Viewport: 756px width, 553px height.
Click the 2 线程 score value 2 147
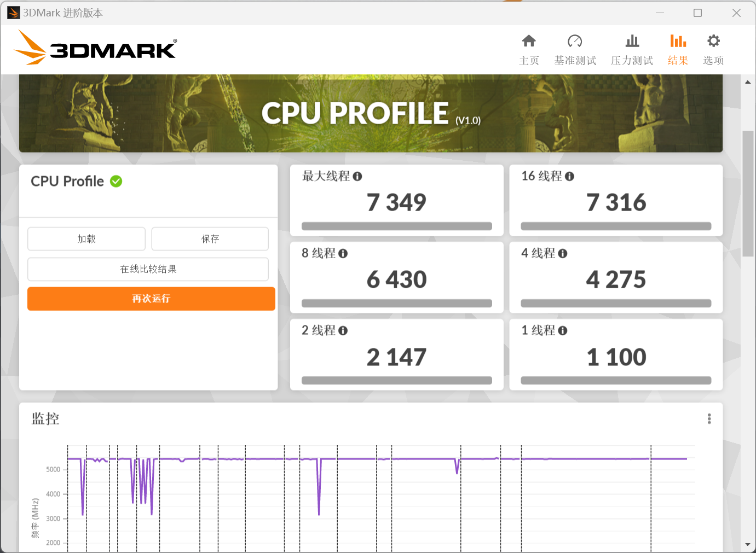(x=396, y=357)
